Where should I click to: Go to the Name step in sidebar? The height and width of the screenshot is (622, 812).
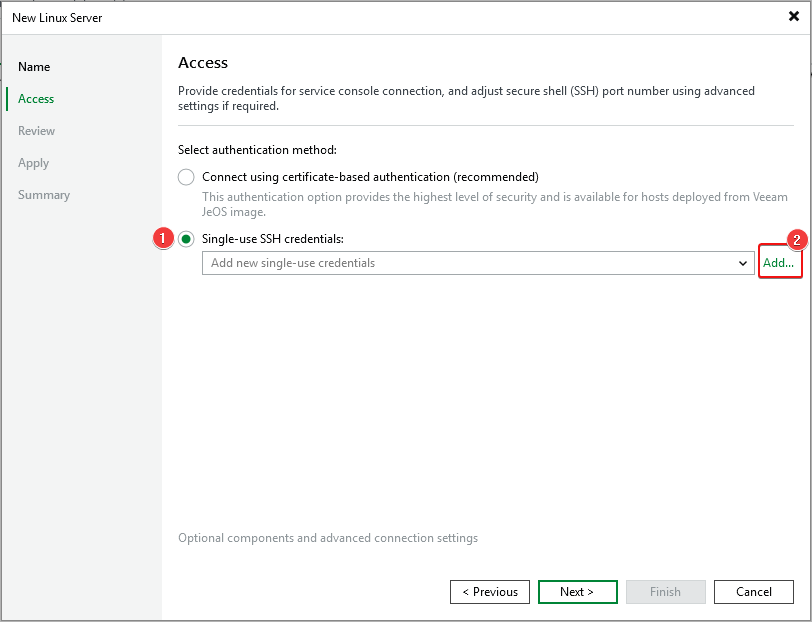34,67
